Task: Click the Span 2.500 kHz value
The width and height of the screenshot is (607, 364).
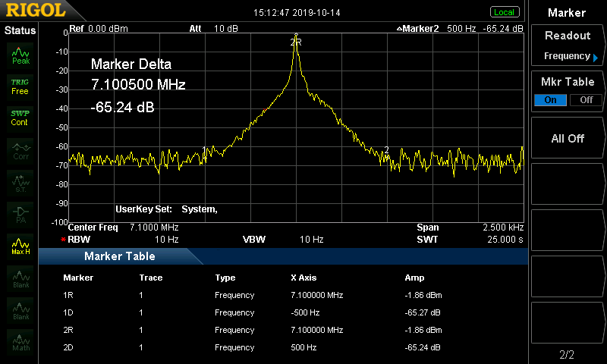Action: 504,227
